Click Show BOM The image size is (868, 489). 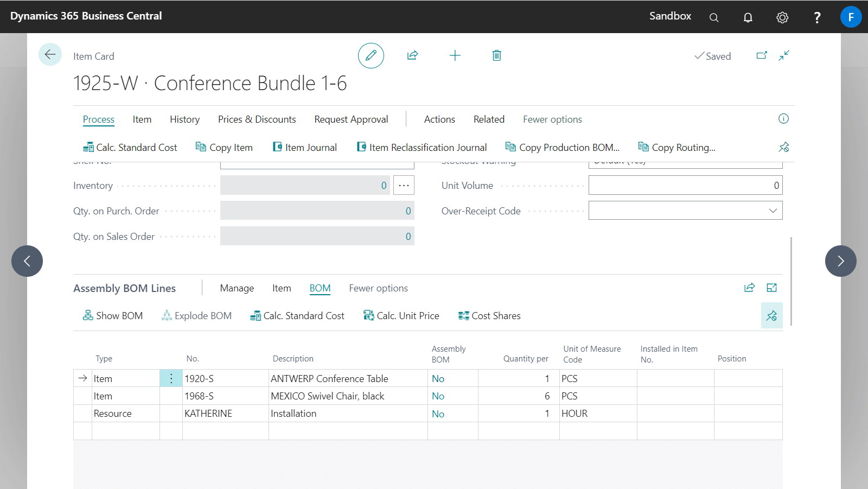point(113,316)
